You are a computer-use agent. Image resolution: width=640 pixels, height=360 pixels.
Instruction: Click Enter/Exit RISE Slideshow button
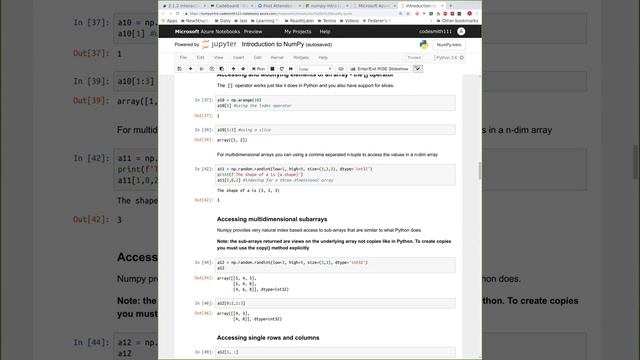pos(379,69)
